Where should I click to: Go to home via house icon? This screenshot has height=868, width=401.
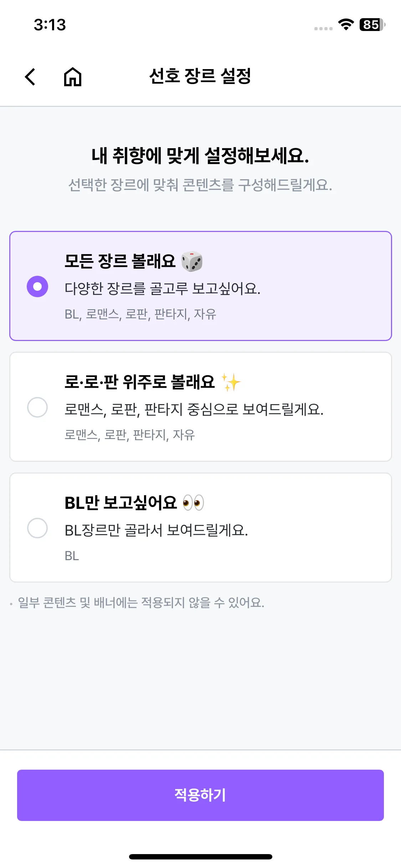[73, 77]
